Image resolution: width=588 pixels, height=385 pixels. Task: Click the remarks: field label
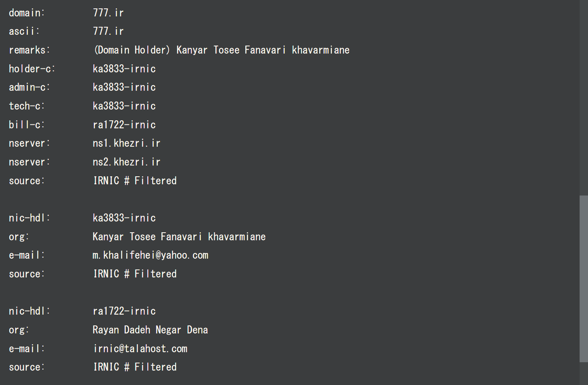point(29,50)
